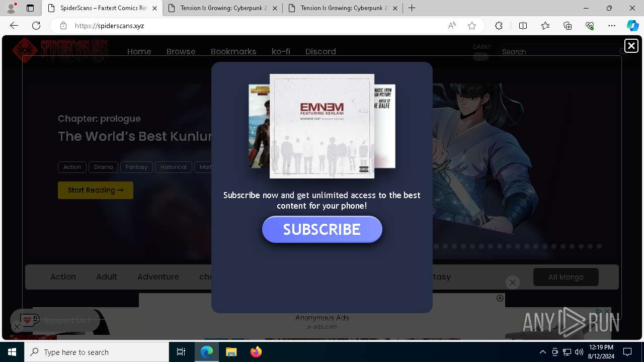The height and width of the screenshot is (362, 644).
Task: Reload the current page
Action: (x=36, y=26)
